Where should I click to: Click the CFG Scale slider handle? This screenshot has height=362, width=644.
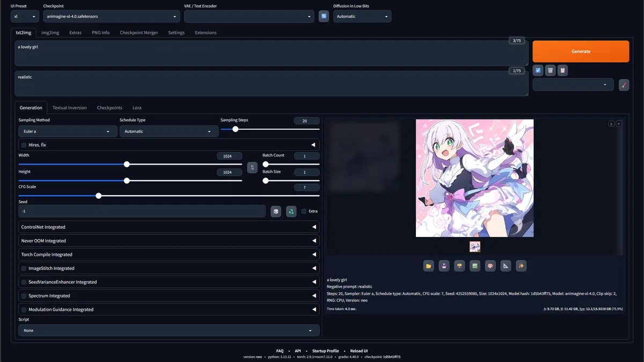(x=98, y=196)
